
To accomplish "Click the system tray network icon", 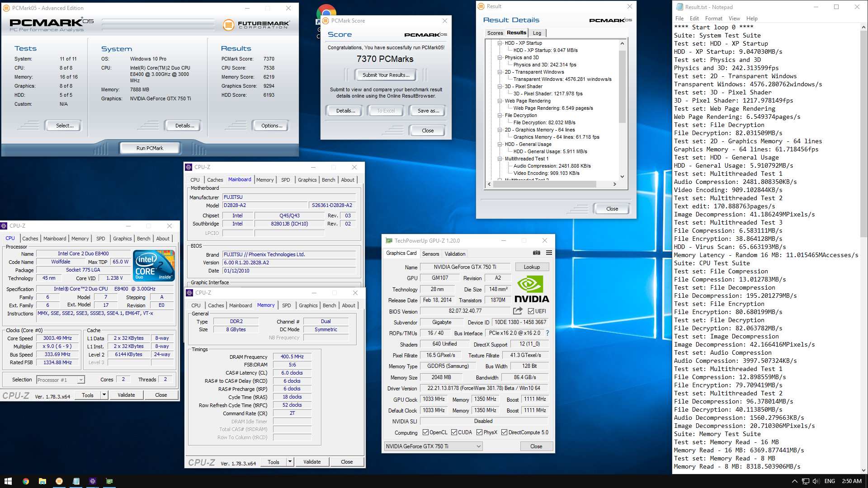I will coord(806,481).
